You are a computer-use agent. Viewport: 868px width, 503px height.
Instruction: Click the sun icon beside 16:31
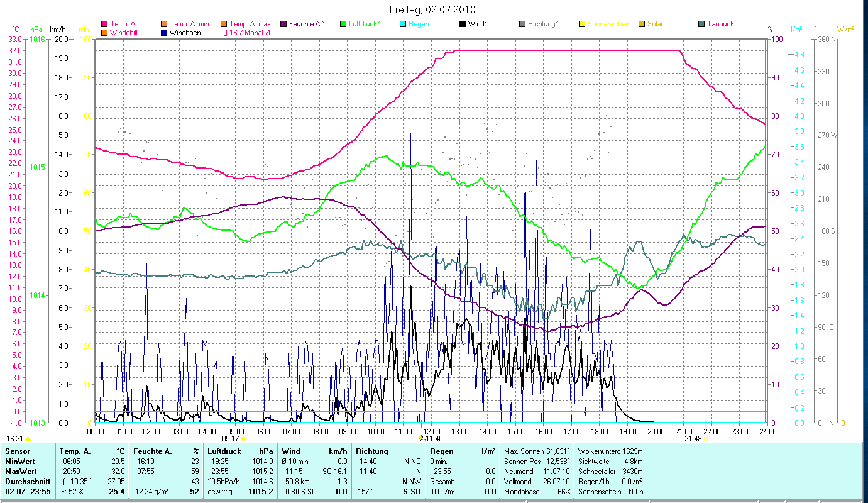[28, 439]
